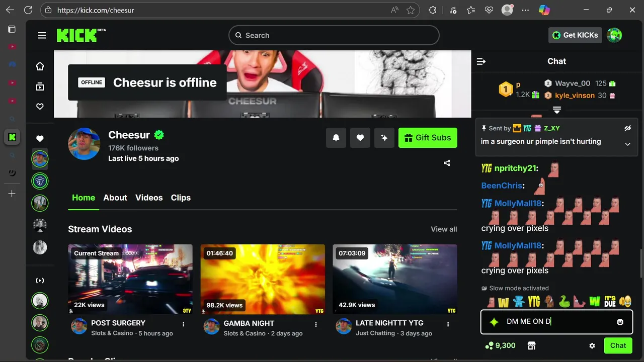Expand the gift leaderboard handle
Screen dimensions: 644x362
click(x=557, y=109)
